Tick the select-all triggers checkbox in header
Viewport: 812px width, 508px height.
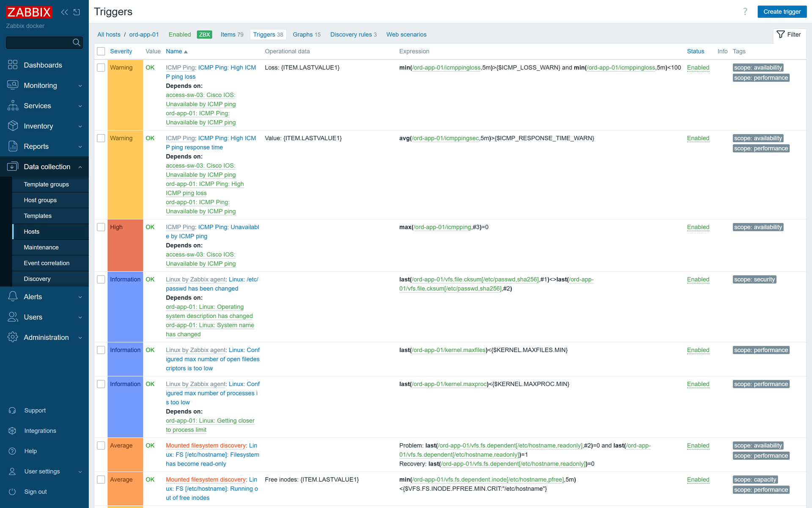[x=101, y=51]
